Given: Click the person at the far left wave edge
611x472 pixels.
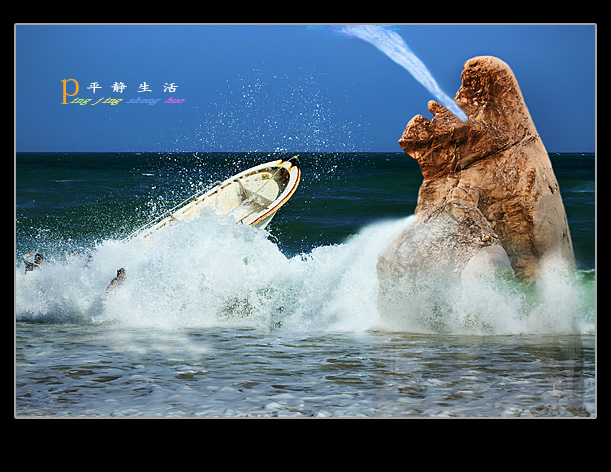Looking at the screenshot, I should (34, 262).
